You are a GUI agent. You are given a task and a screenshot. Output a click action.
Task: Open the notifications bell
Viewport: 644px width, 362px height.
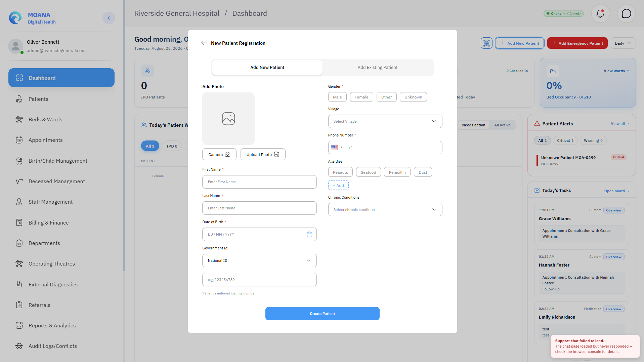pyautogui.click(x=600, y=13)
